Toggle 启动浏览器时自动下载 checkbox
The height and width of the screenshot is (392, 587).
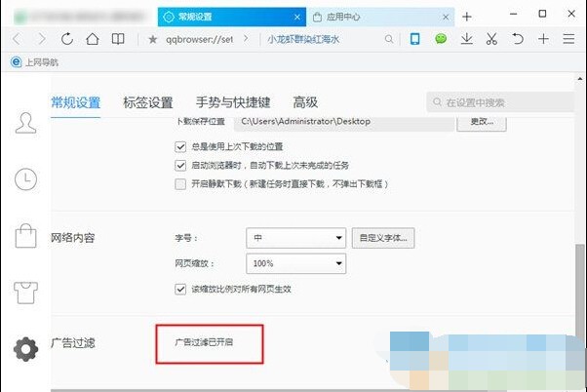tap(180, 166)
